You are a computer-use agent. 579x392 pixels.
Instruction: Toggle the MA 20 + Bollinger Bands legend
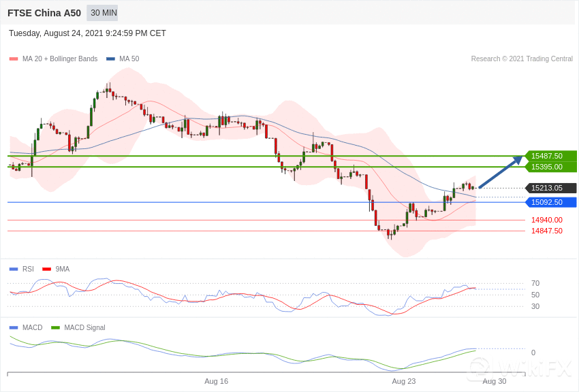coord(59,59)
